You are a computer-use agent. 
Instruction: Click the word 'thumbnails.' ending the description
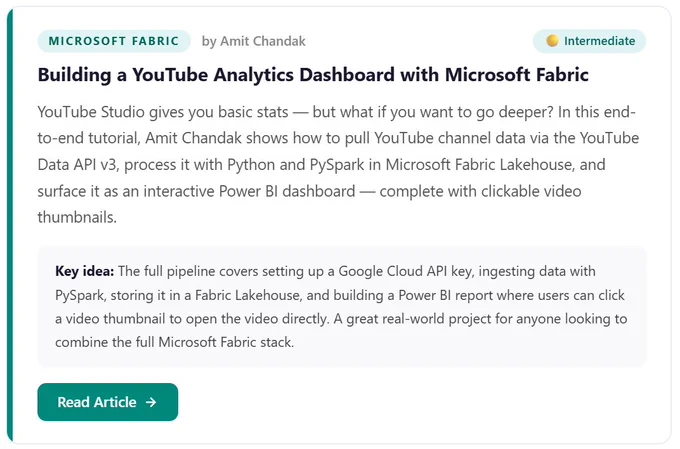[x=77, y=217]
